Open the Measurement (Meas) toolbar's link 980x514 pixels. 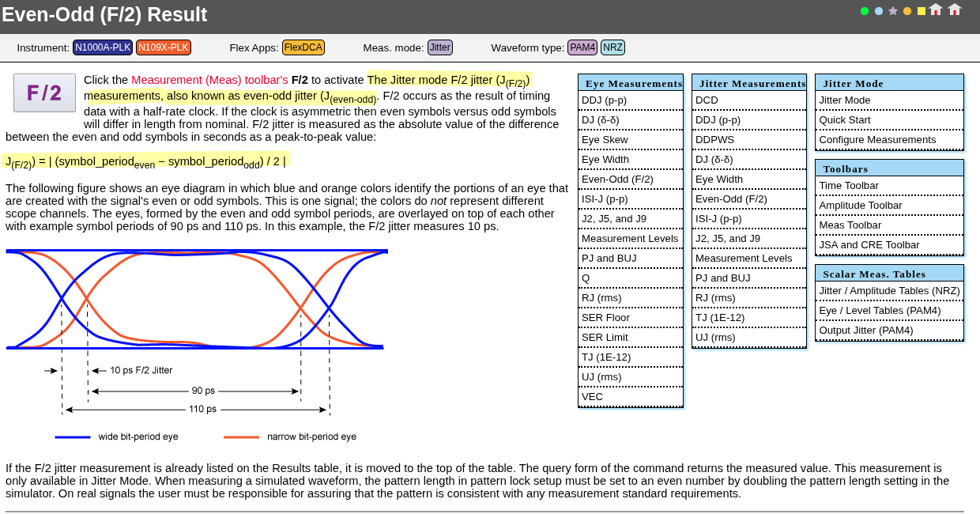coord(209,80)
